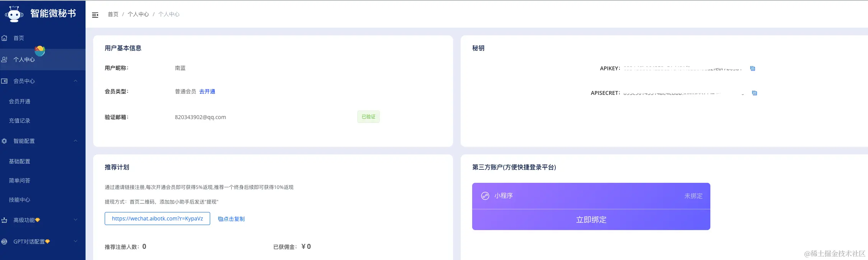Click the robot logo icon
The image size is (868, 260).
[x=14, y=14]
